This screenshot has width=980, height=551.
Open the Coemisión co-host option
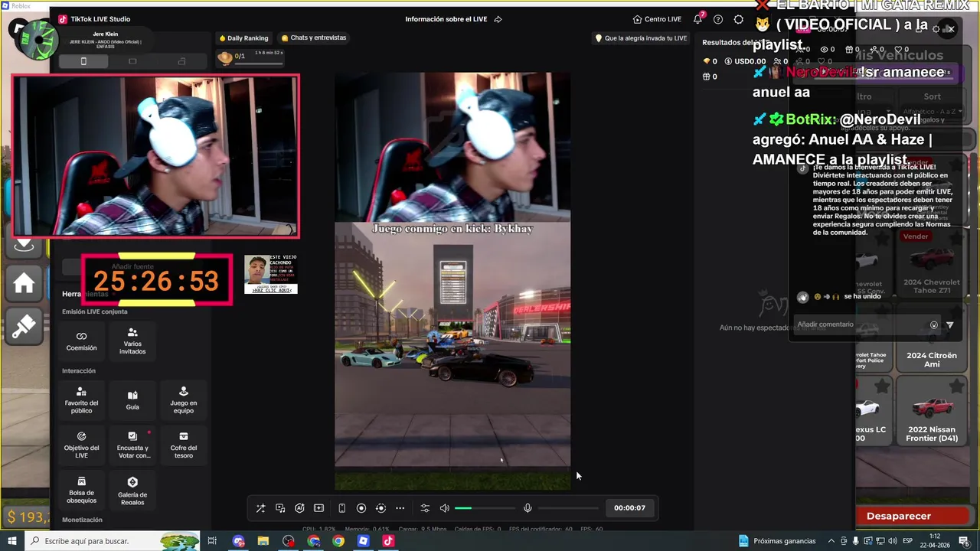pos(81,341)
